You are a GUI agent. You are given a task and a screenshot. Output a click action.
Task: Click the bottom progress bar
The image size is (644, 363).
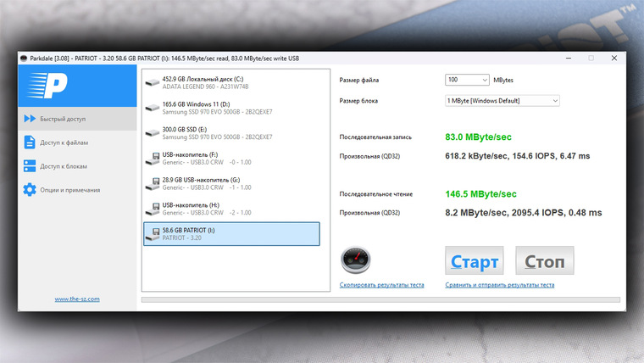click(x=380, y=299)
